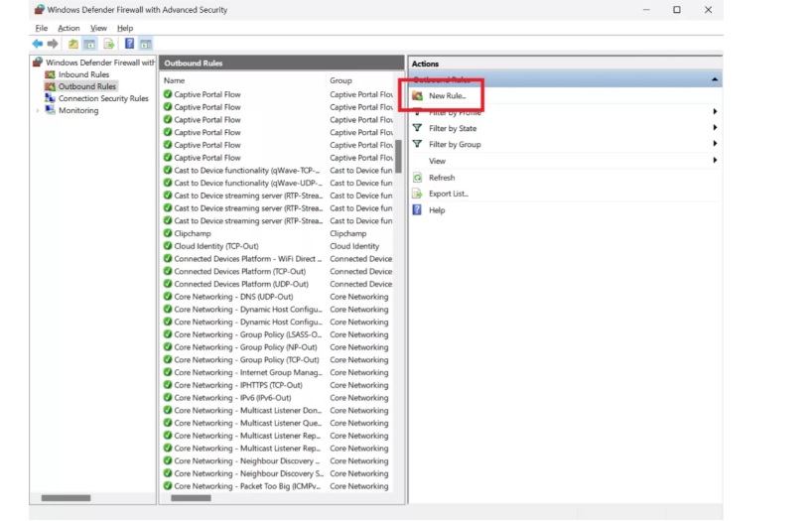Viewport: 812px width, 521px height.
Task: Click the Windows Defender Firewall root node icon
Action: pos(38,63)
